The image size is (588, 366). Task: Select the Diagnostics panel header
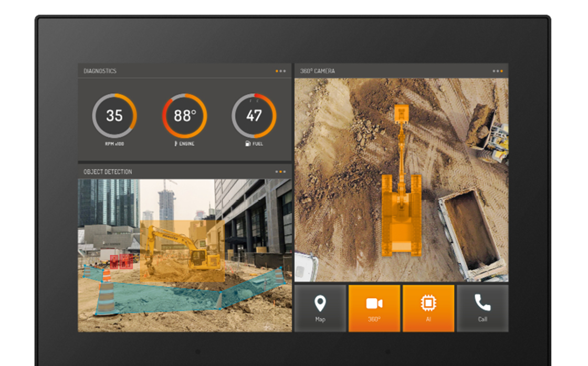click(x=100, y=71)
